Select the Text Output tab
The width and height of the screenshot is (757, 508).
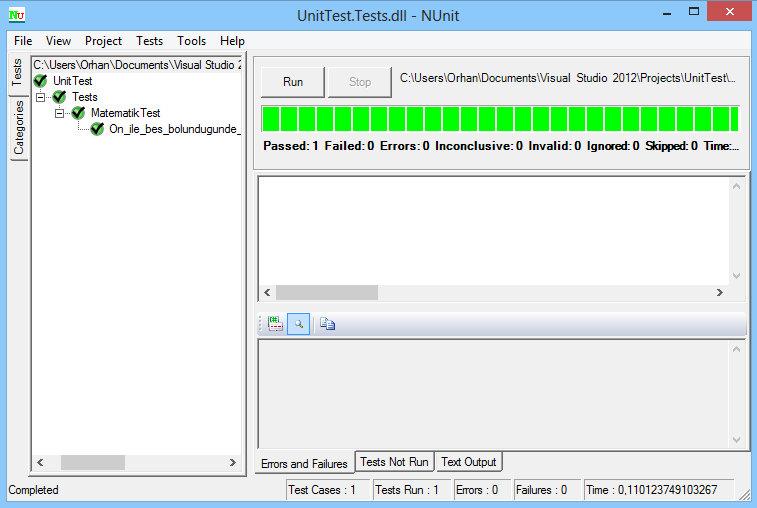click(x=468, y=462)
